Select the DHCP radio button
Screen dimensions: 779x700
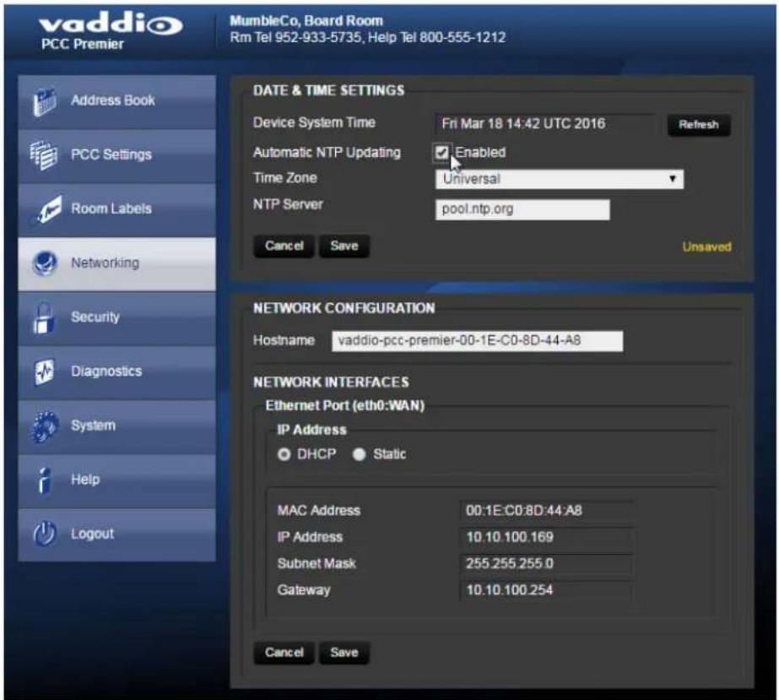284,454
